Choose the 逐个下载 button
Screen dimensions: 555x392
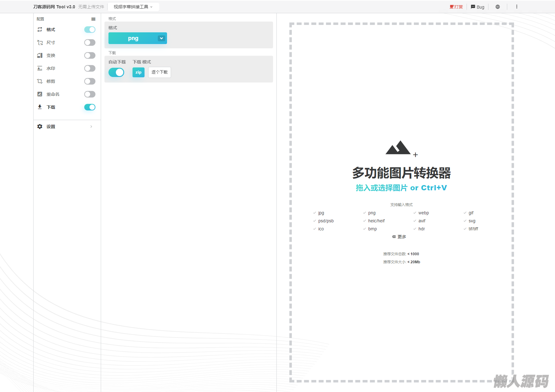pyautogui.click(x=160, y=72)
